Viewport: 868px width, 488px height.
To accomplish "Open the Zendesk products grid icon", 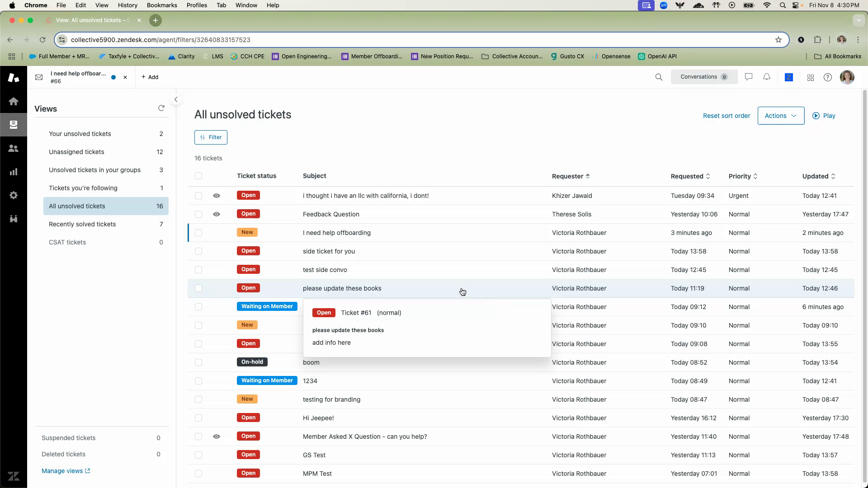I will 811,78.
